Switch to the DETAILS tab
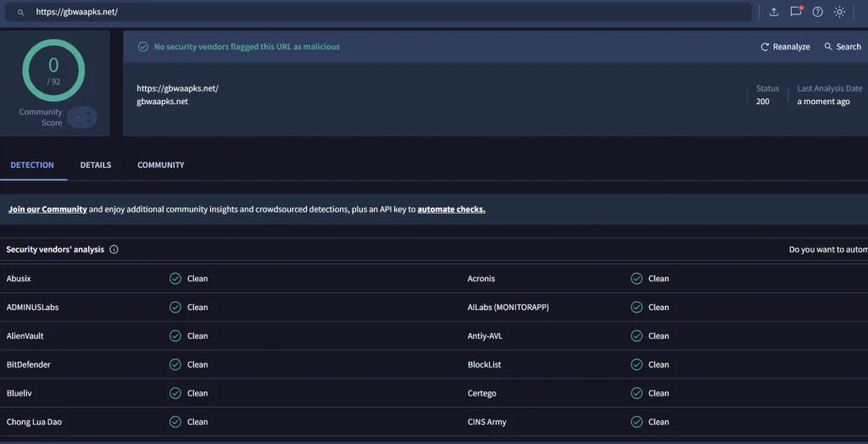This screenshot has width=868, height=444. click(x=96, y=165)
